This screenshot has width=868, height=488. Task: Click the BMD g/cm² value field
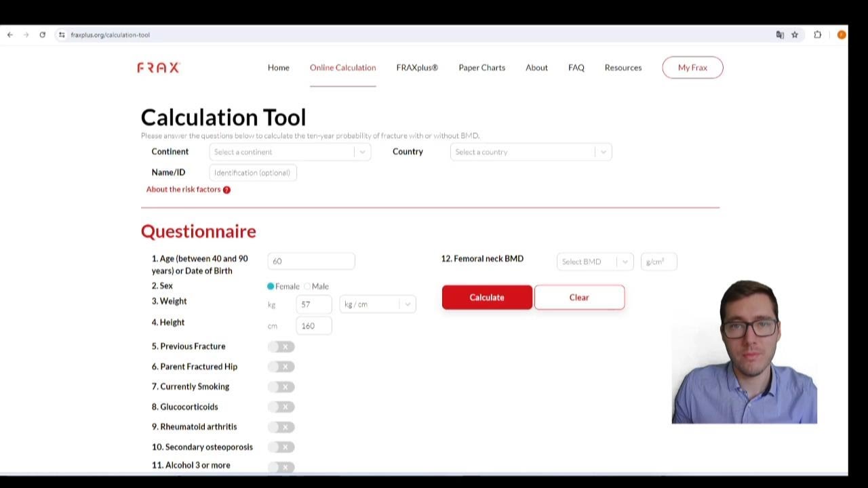658,262
